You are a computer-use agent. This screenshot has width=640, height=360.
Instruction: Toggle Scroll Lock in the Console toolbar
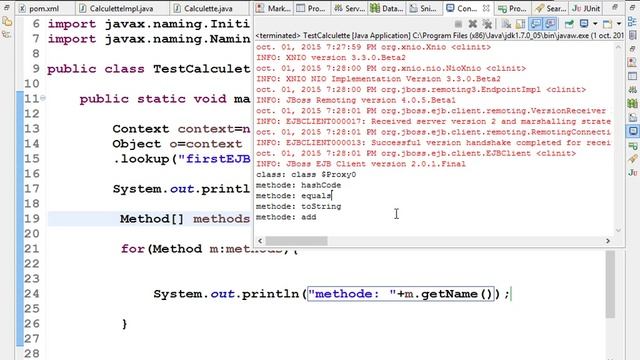520,24
